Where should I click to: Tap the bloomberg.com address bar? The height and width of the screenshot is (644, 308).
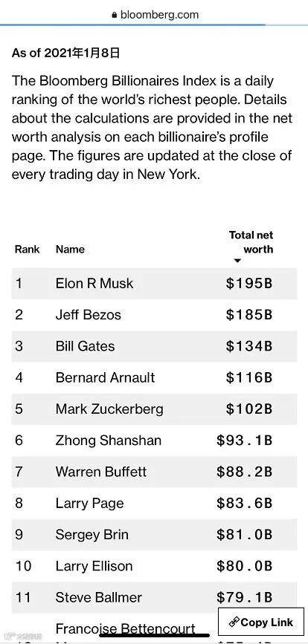coord(155,15)
